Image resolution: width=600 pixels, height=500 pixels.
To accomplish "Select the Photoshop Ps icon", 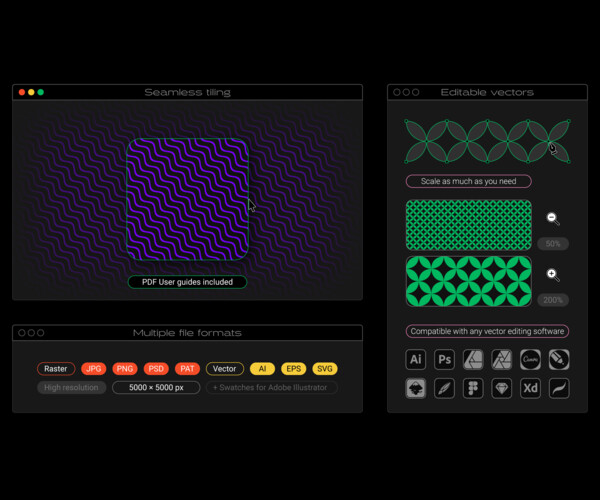I will click(x=444, y=359).
